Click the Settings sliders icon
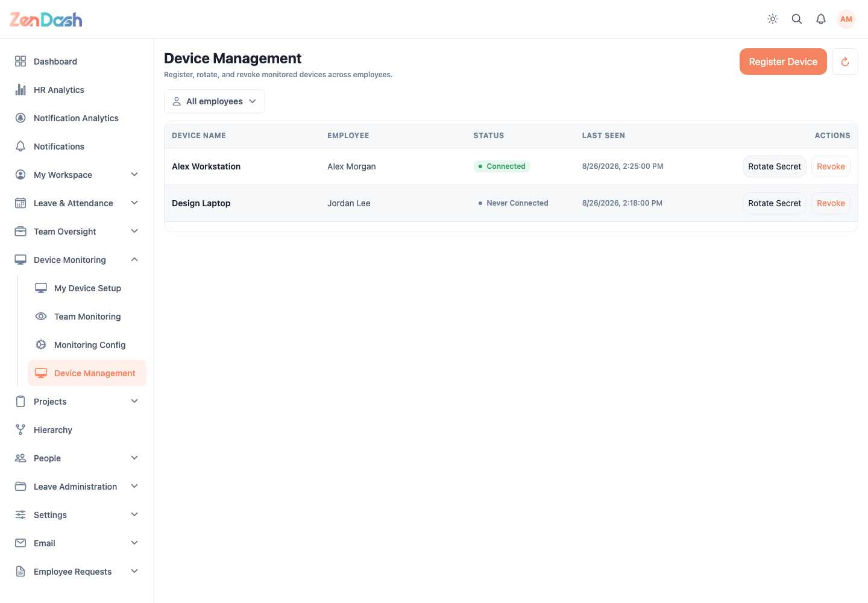868x603 pixels. [20, 514]
